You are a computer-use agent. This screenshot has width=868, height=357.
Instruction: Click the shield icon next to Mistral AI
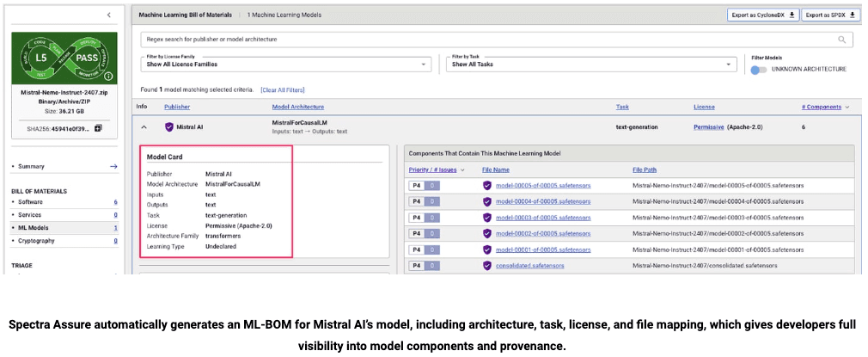coord(169,127)
